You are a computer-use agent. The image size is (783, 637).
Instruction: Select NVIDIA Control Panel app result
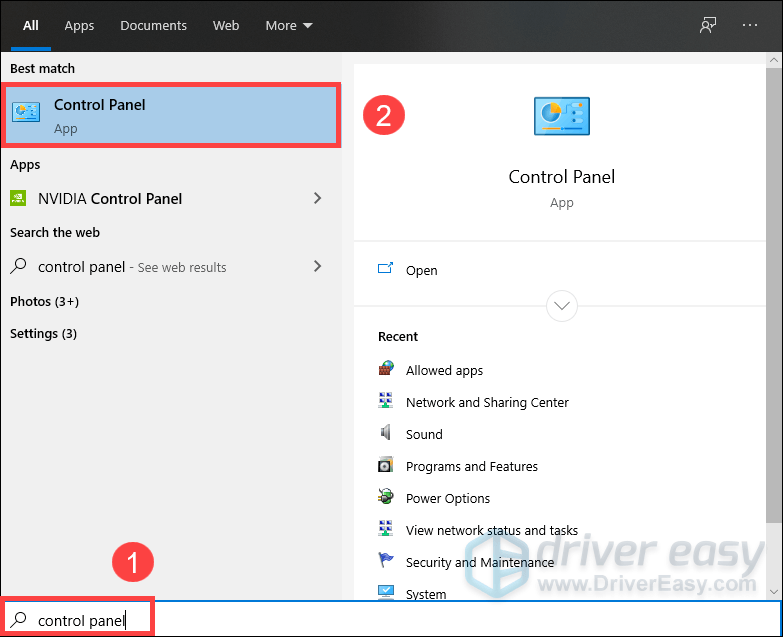click(171, 198)
